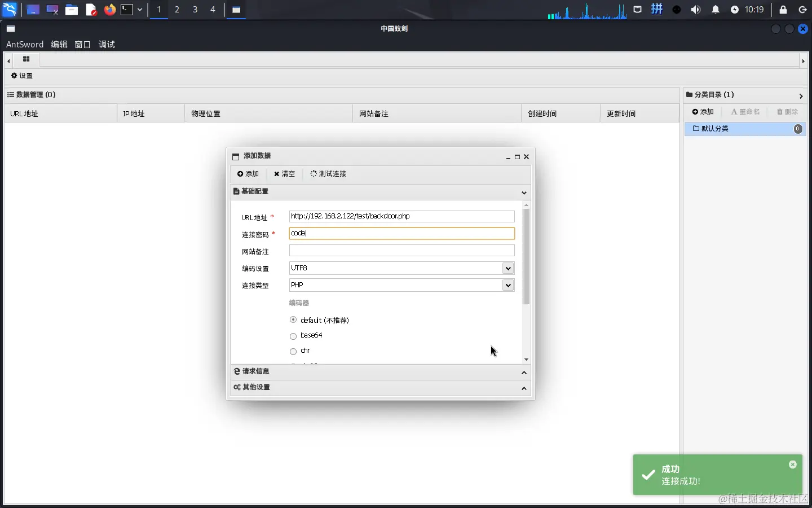Close the 添加数据 dialog
The height and width of the screenshot is (508, 812).
[x=526, y=157]
